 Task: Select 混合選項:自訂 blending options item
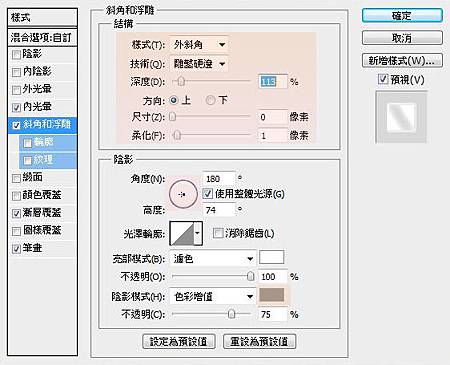click(x=42, y=37)
